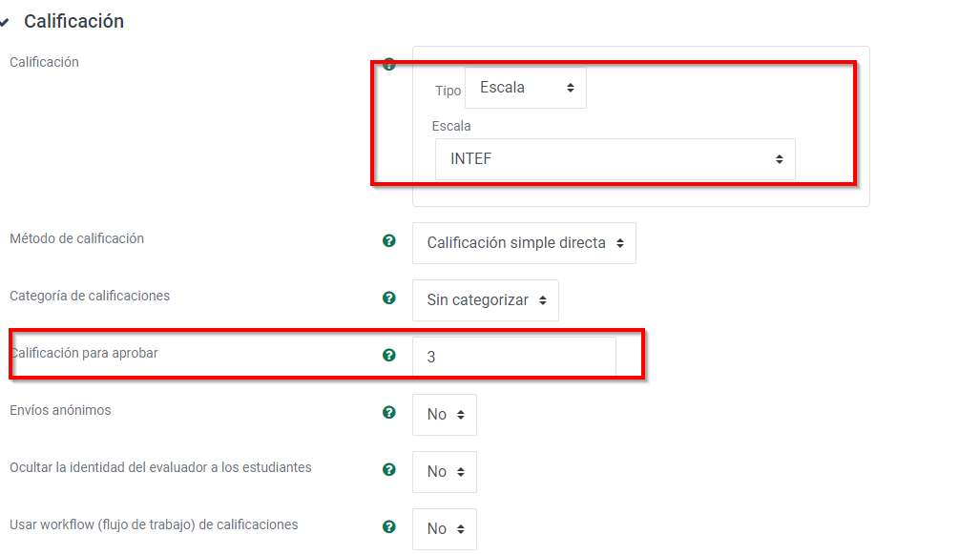This screenshot has height=555, width=980.
Task: Open the Usar workflow de calificaciones dropdown
Action: (x=445, y=529)
